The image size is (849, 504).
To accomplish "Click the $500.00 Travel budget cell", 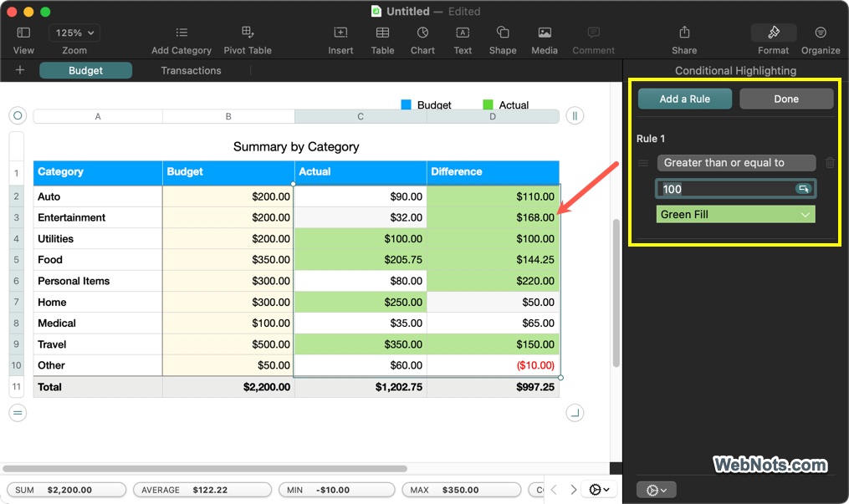I will (x=228, y=344).
